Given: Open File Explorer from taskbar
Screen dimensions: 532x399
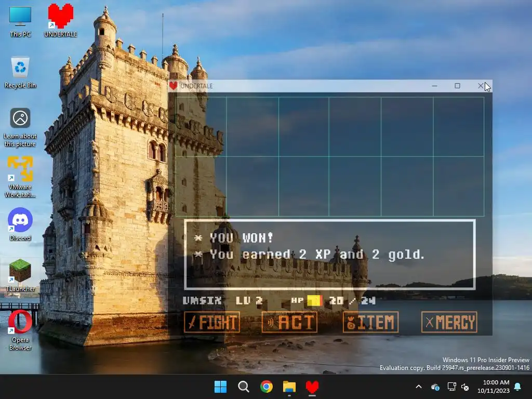Looking at the screenshot, I should (289, 387).
